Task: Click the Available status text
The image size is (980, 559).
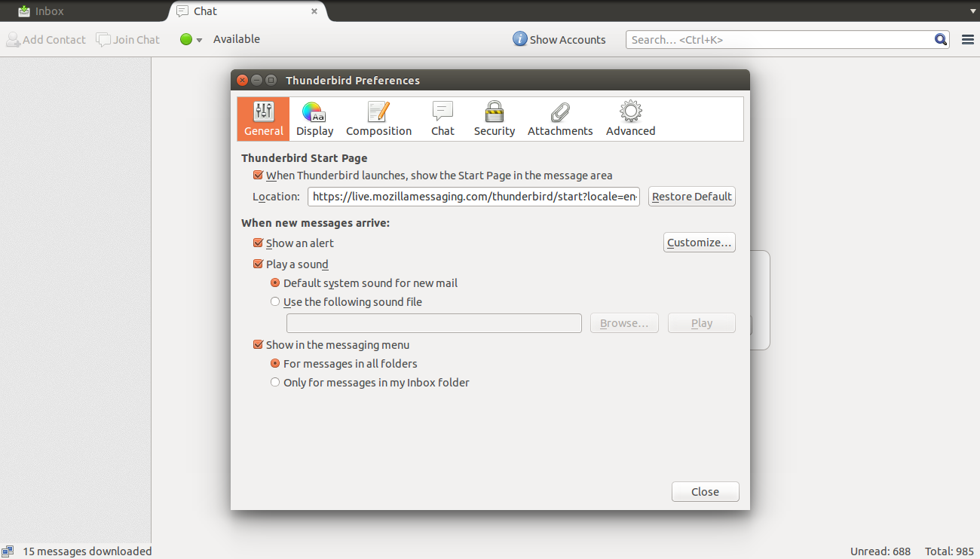Action: pyautogui.click(x=237, y=39)
